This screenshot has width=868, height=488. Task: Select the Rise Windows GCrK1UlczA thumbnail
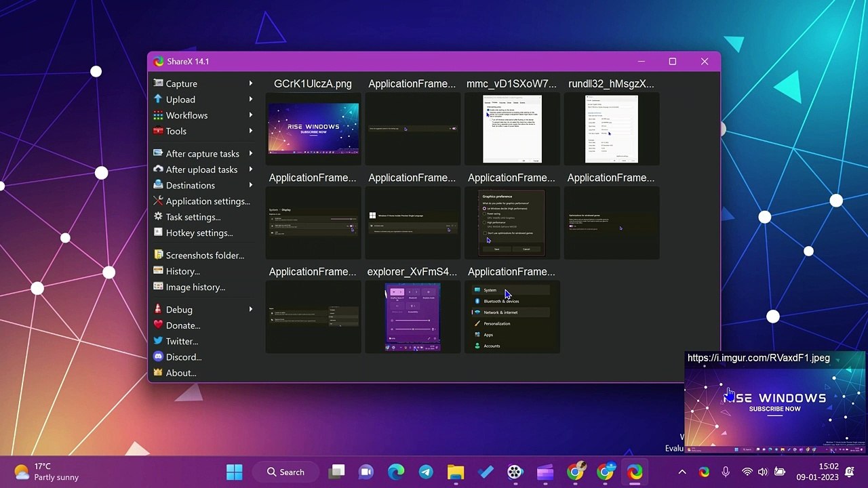tap(313, 129)
